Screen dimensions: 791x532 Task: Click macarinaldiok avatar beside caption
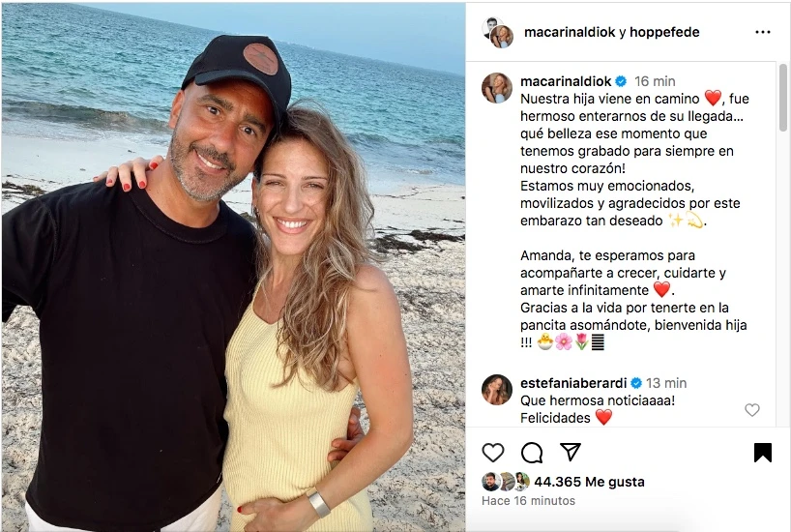(497, 87)
